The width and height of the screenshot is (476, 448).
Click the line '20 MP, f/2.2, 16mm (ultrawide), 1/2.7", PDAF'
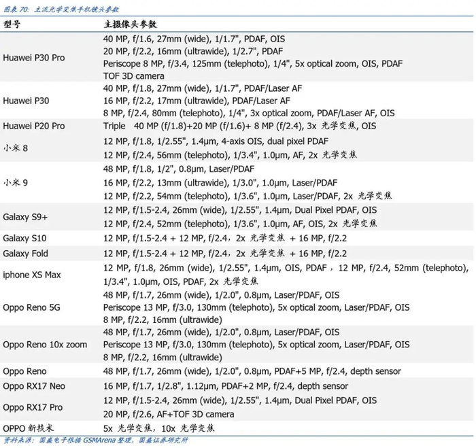192,51
